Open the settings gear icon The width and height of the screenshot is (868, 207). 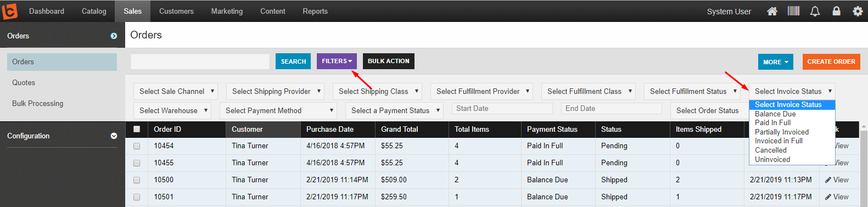[x=858, y=11]
